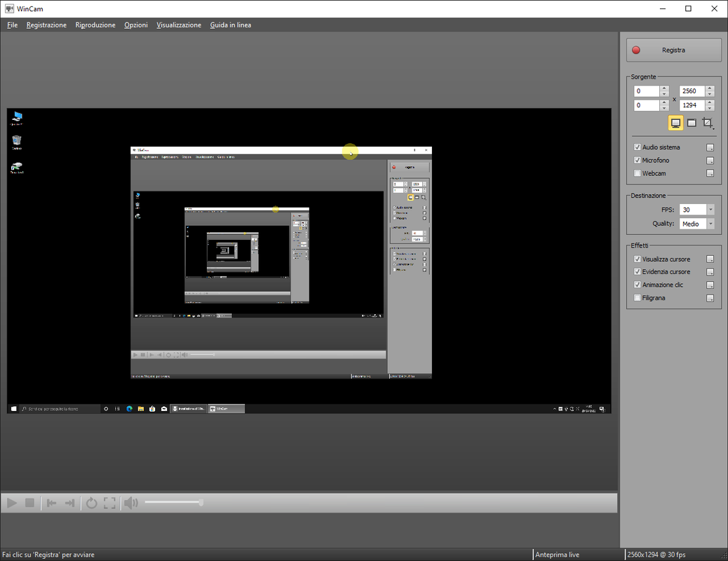Open the Registrazione menu
The height and width of the screenshot is (561, 728).
point(46,25)
